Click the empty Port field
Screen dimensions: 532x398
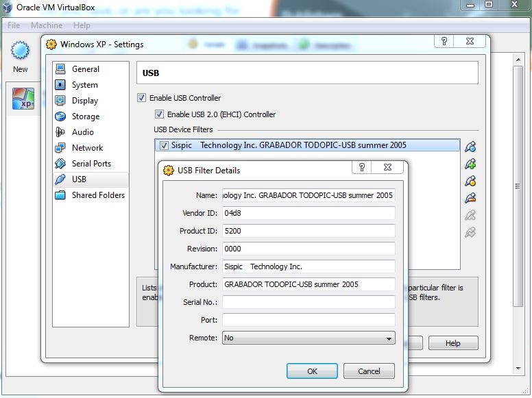point(309,320)
